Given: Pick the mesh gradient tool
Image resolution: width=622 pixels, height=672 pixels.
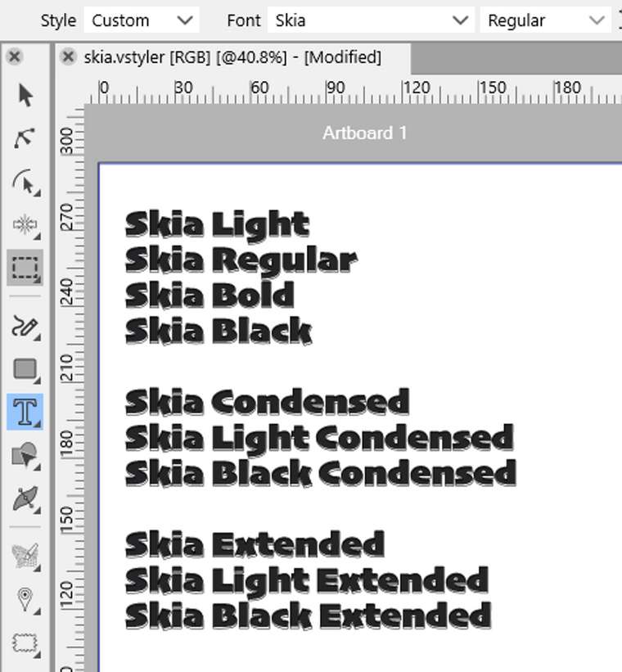Looking at the screenshot, I should [x=25, y=556].
